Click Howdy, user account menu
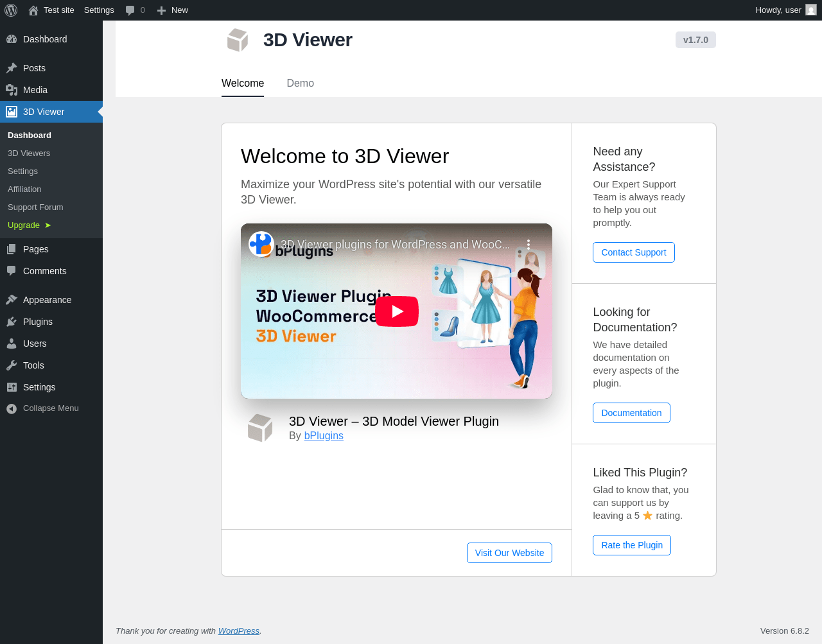The width and height of the screenshot is (822, 644). coord(785,10)
